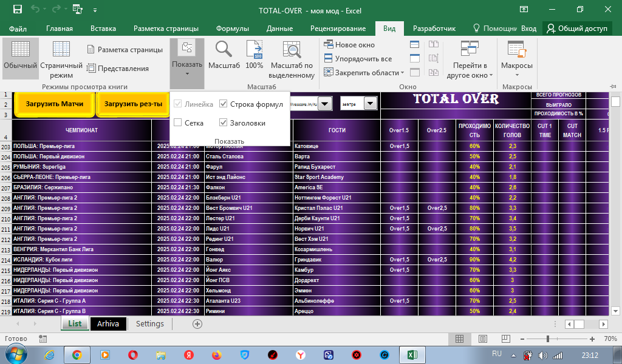Viewport: 622px width, 364px height.
Task: Click the macro recording icon in status bar
Action: (43, 339)
